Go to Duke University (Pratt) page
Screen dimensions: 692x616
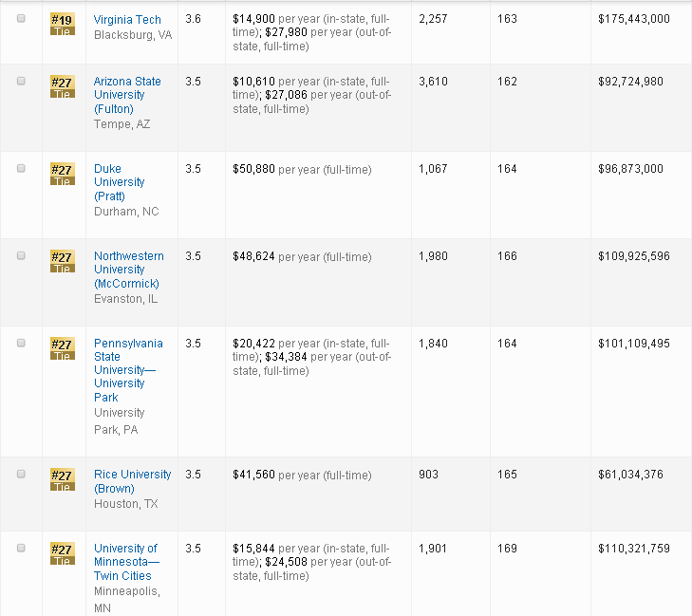[x=119, y=182]
